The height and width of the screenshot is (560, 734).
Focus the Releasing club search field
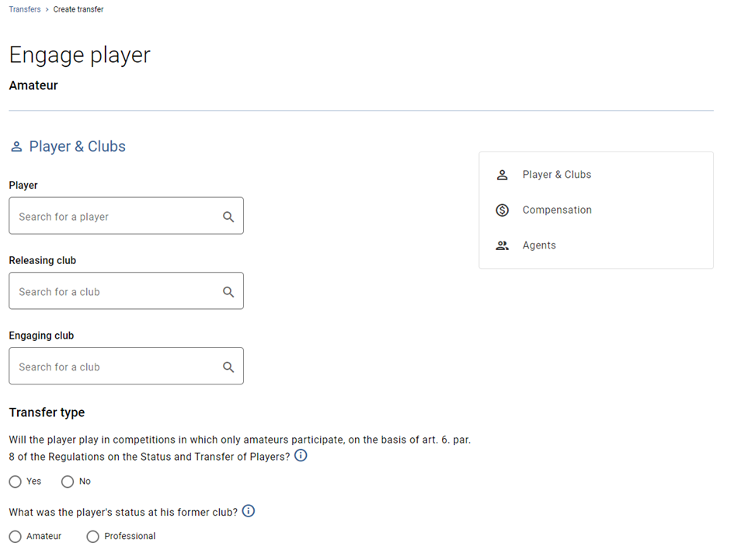pos(126,290)
